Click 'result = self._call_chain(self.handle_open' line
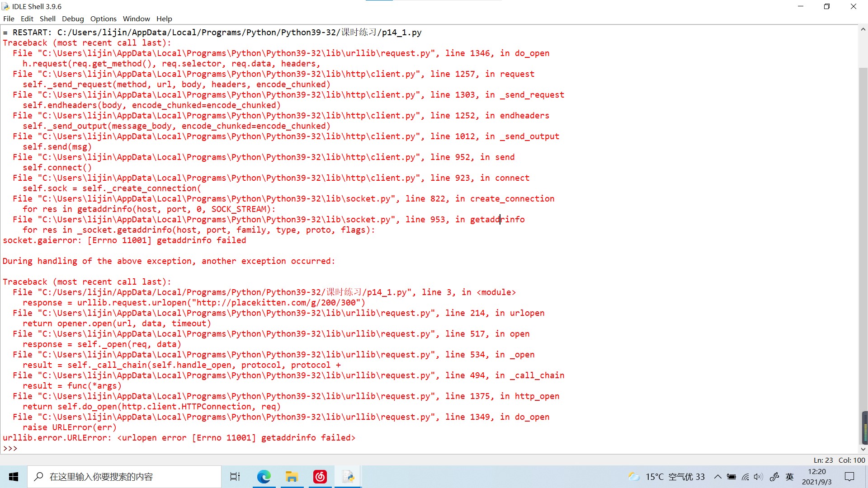The width and height of the screenshot is (868, 488). tap(181, 365)
